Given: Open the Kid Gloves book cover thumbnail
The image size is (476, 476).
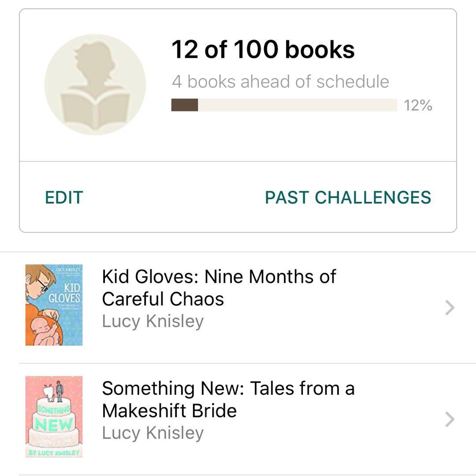Looking at the screenshot, I should point(54,305).
